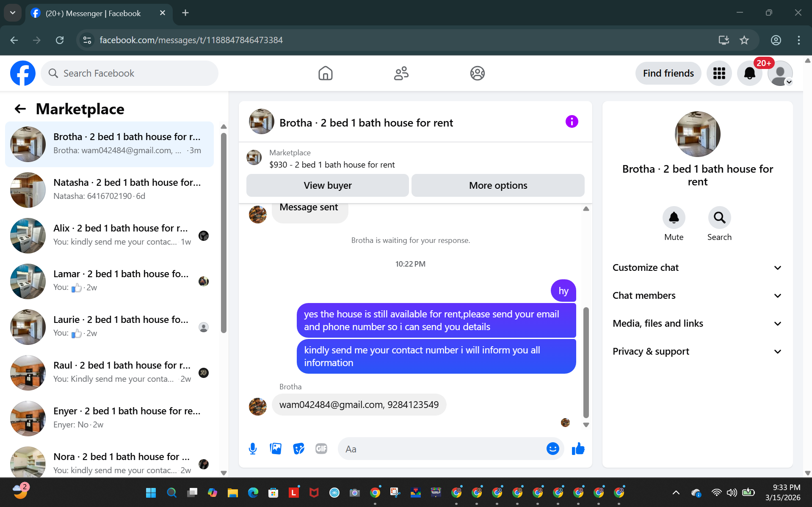Open the Natasha conversation
This screenshot has width=812, height=507.
[109, 190]
